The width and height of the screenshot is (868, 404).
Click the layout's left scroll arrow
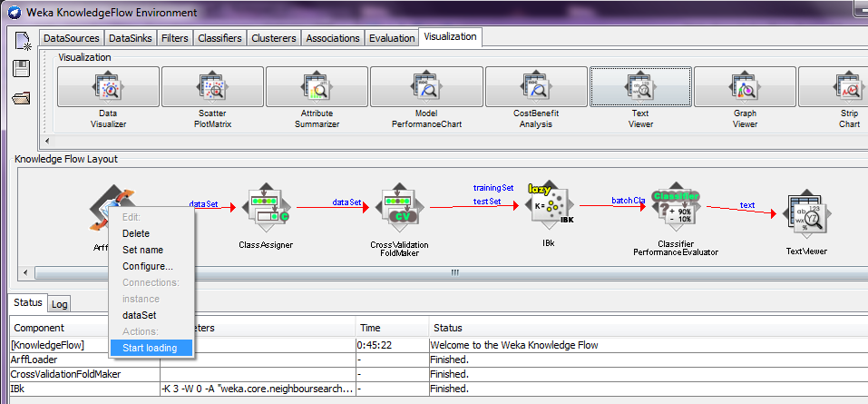click(x=24, y=272)
